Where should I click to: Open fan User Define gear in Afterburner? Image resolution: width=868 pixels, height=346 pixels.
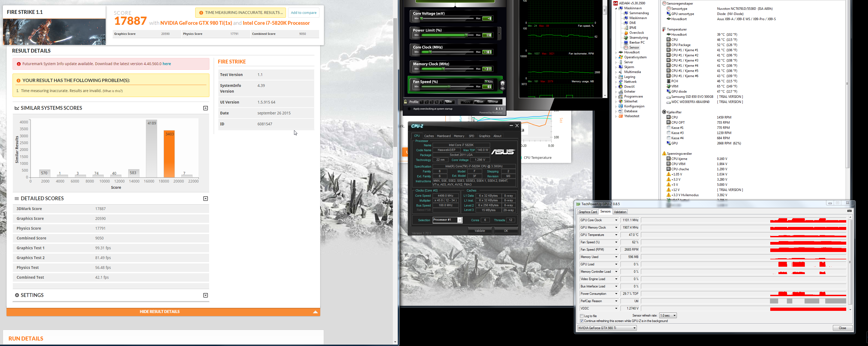[502, 85]
